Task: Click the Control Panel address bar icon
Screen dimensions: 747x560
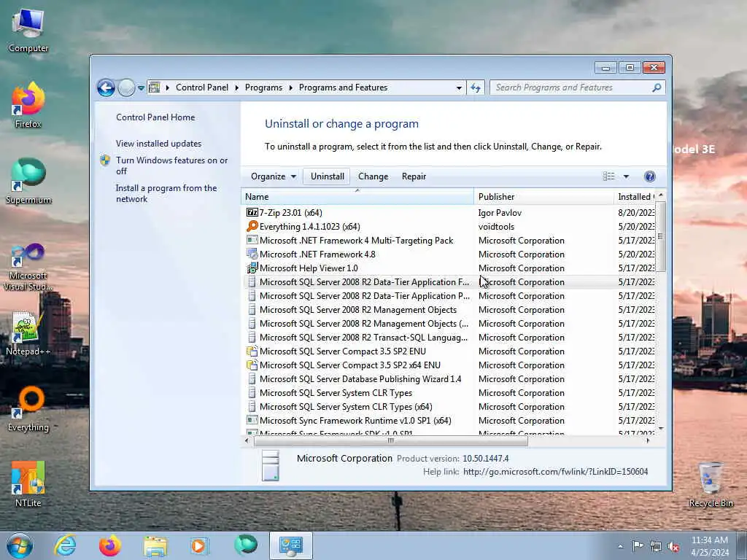Action: 154,87
